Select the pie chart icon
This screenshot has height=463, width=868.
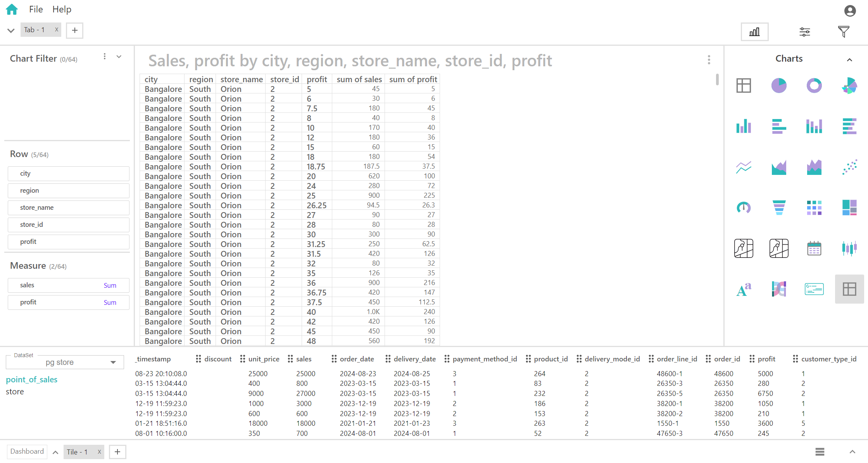[779, 85]
